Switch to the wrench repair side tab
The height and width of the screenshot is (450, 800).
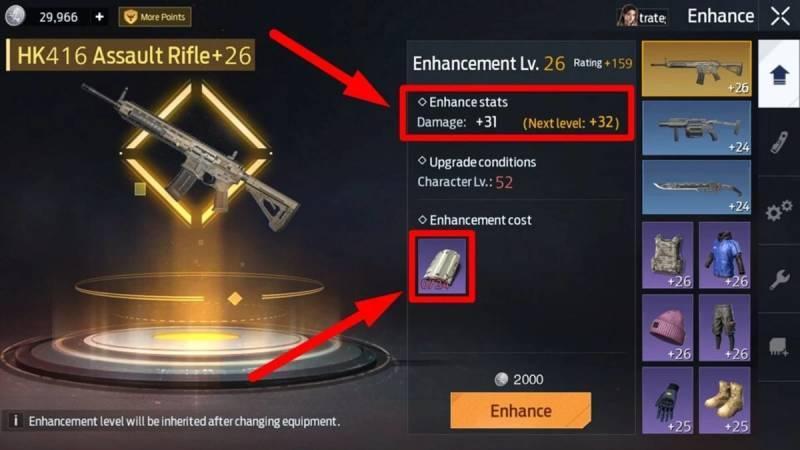click(x=779, y=279)
